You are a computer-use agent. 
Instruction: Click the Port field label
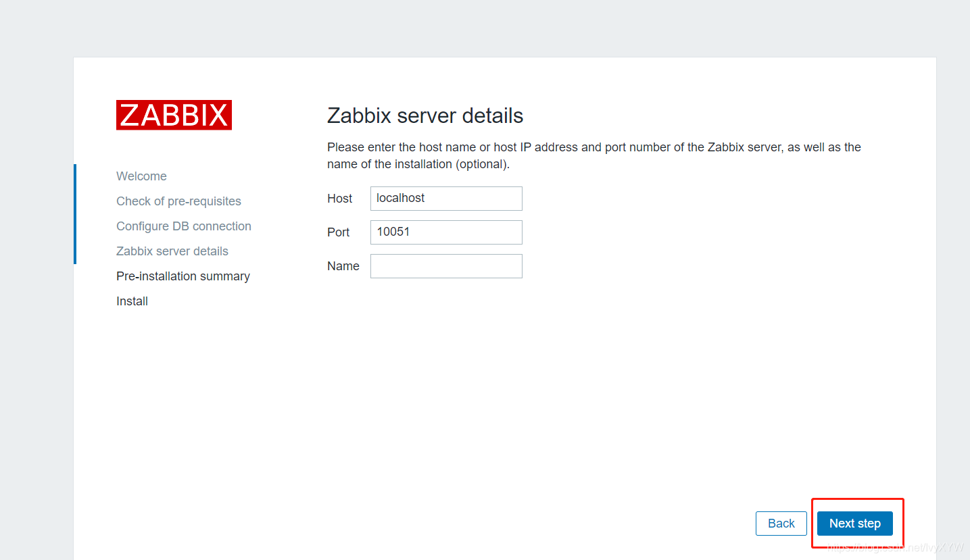339,232
